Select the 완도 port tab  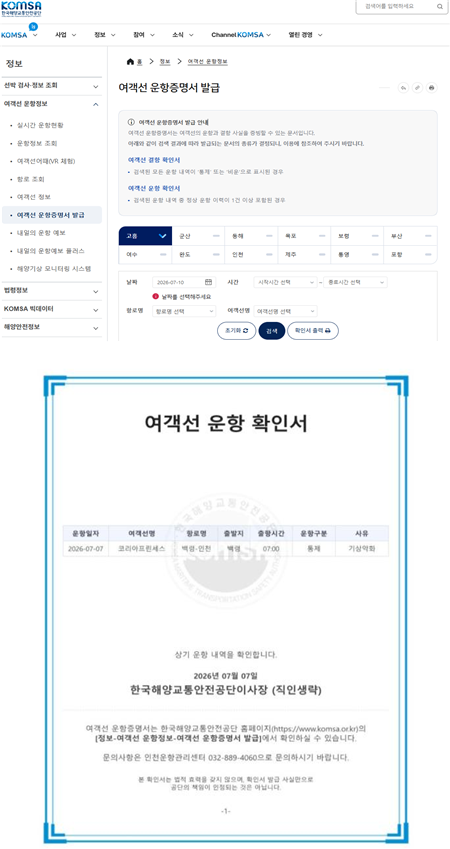point(198,254)
